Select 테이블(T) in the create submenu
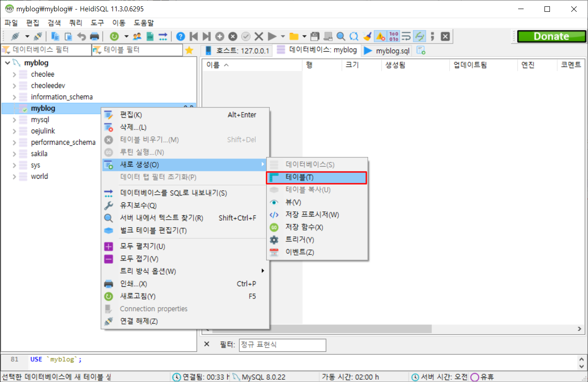The image size is (588, 382). pyautogui.click(x=316, y=177)
